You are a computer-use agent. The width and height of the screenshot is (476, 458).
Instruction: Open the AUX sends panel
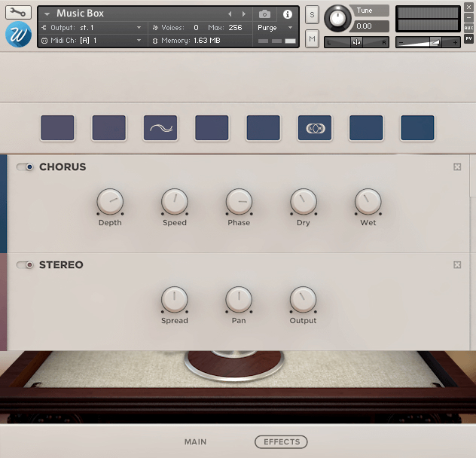[468, 28]
